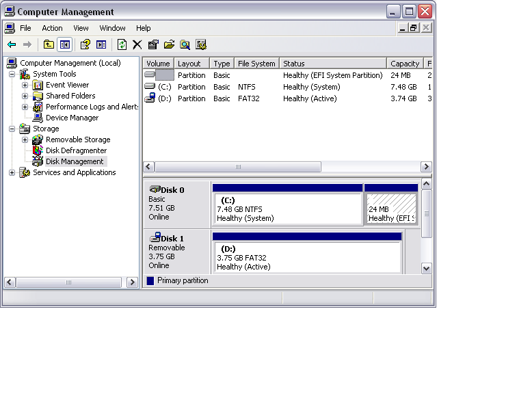Collapse the Storage node
This screenshot has height=398, width=532.
[12, 129]
